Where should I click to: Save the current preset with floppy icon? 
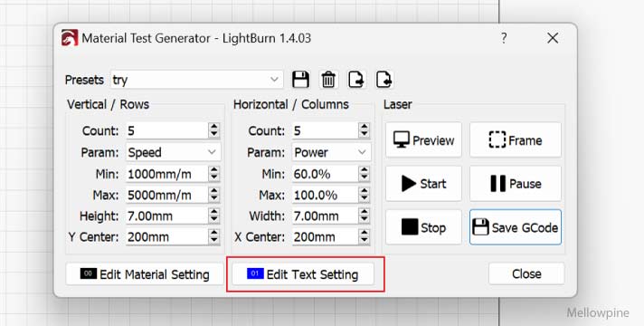coord(300,80)
